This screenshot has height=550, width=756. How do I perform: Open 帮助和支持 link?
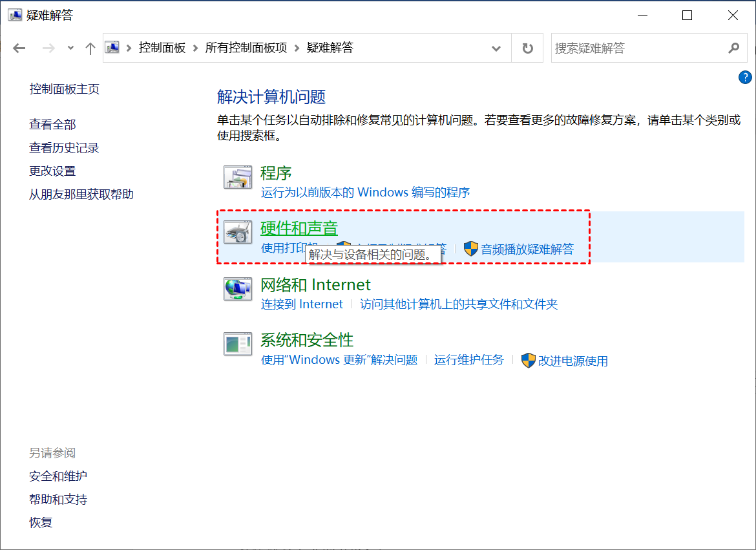tap(58, 500)
